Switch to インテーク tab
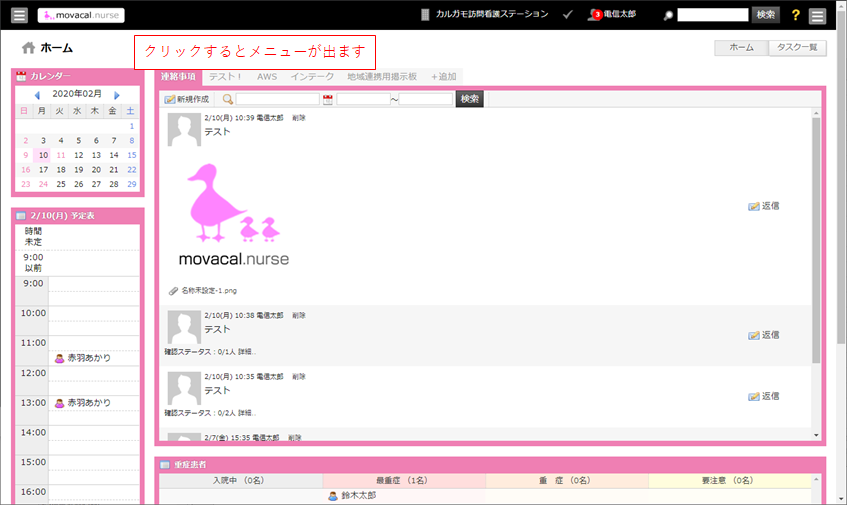 pos(312,77)
